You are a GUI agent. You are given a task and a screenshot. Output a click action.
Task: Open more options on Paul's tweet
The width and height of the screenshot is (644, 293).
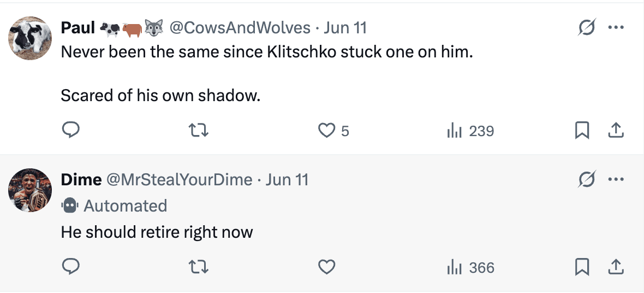point(615,28)
